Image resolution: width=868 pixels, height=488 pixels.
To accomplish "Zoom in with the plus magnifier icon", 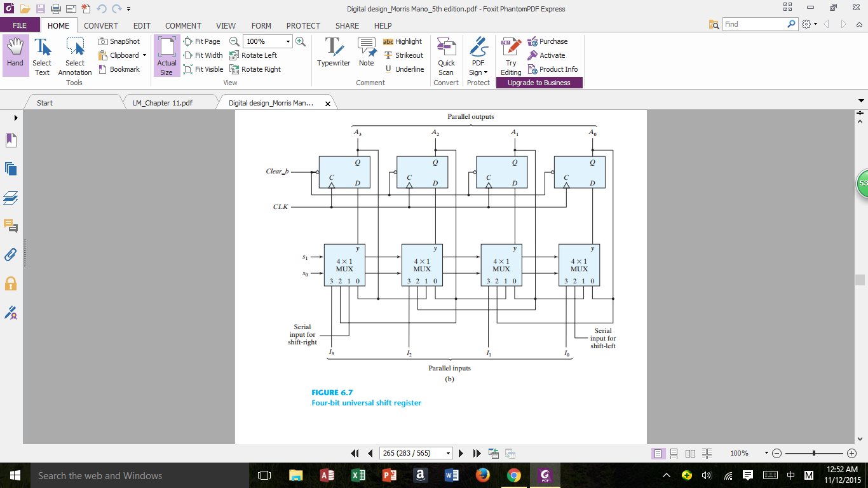I will pos(301,41).
